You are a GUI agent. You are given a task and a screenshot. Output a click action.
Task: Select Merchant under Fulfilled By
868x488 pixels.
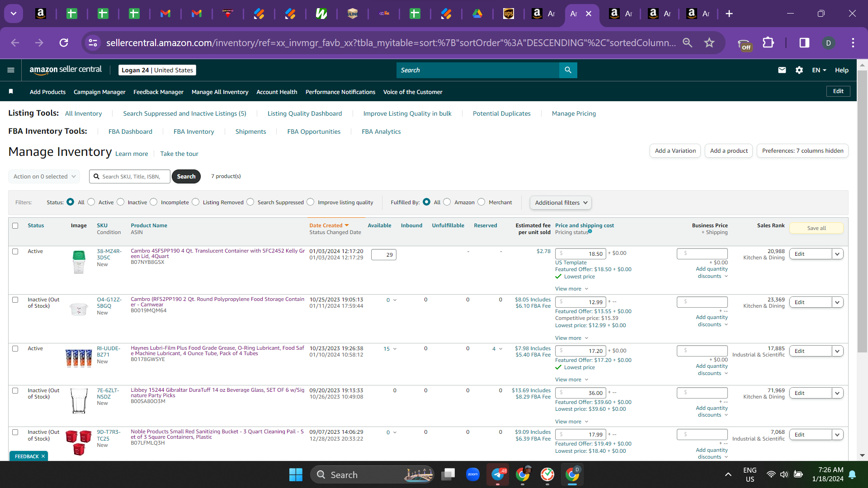click(481, 202)
